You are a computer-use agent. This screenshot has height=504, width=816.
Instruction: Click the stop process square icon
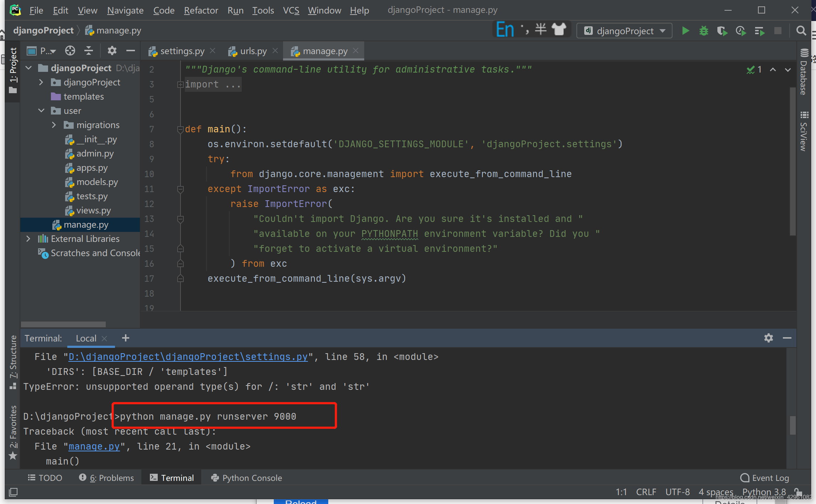[778, 31]
